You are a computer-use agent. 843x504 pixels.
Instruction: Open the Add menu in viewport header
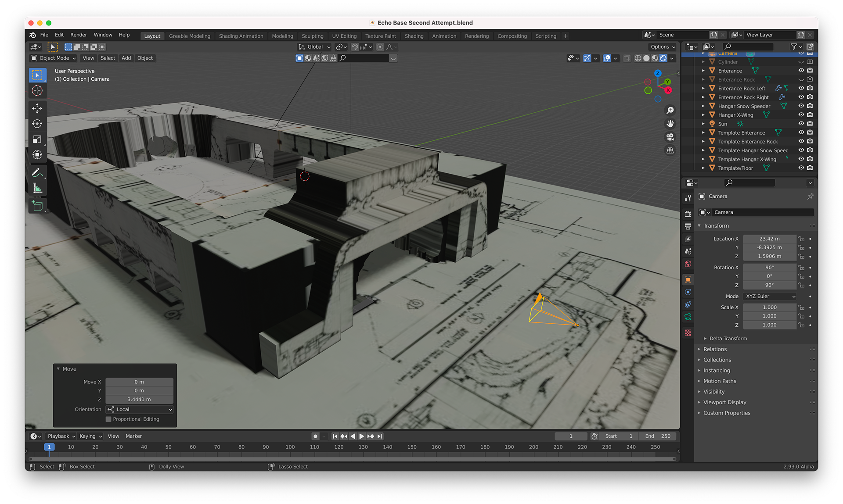(126, 58)
